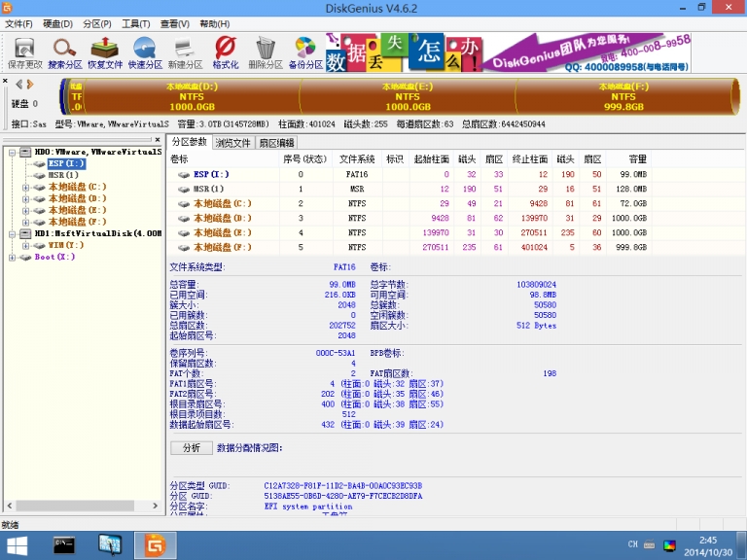
Task: Open the Help (帮助) menu
Action: click(214, 23)
